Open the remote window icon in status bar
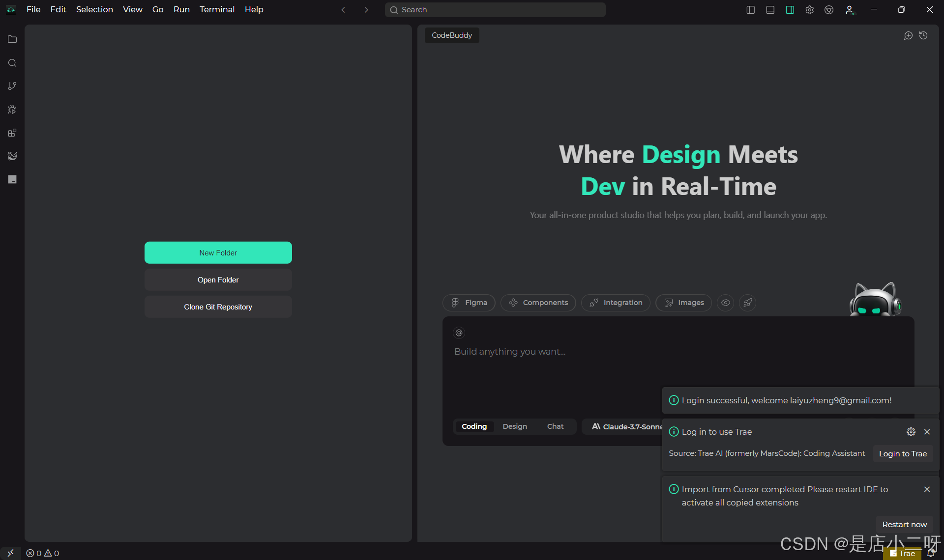Viewport: 944px width, 560px height. [x=10, y=553]
